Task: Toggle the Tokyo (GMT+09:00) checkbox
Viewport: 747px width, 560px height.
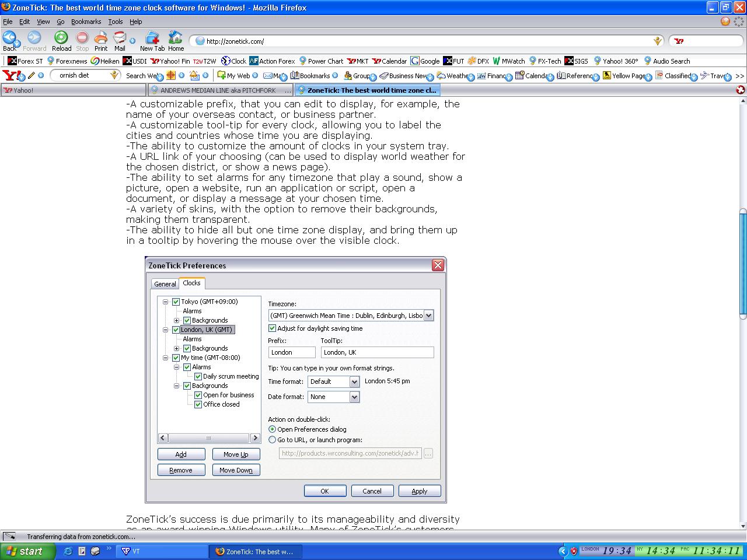Action: coord(176,302)
